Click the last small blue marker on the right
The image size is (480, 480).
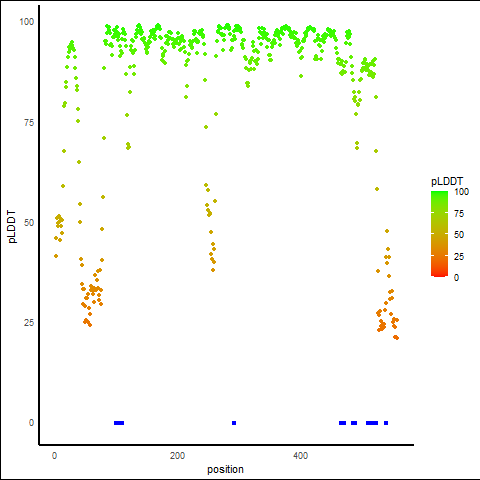[386, 423]
